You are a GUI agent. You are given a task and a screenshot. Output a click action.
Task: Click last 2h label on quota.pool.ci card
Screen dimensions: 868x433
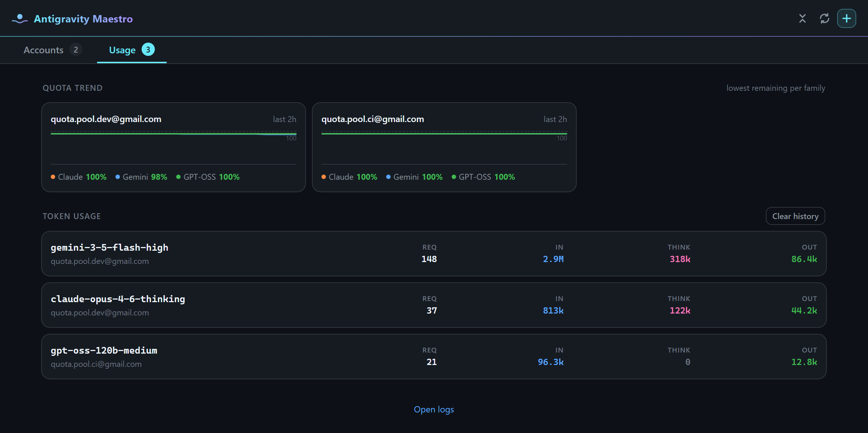click(555, 119)
